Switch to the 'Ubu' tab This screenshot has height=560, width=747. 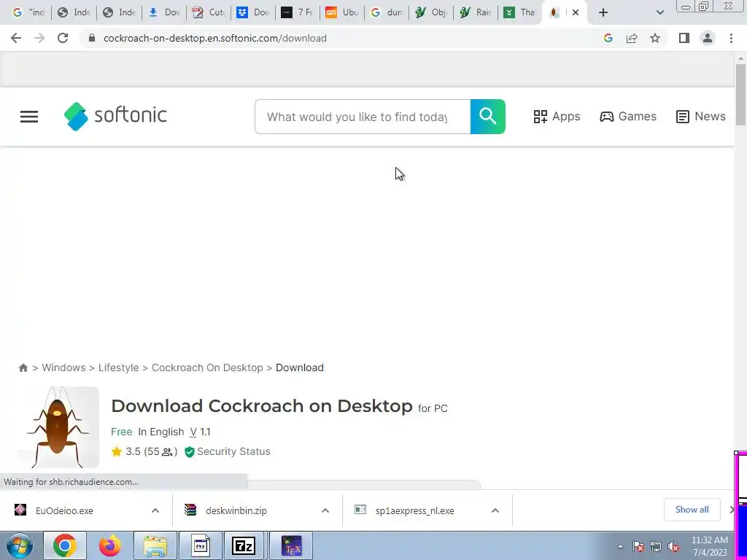[x=342, y=12]
